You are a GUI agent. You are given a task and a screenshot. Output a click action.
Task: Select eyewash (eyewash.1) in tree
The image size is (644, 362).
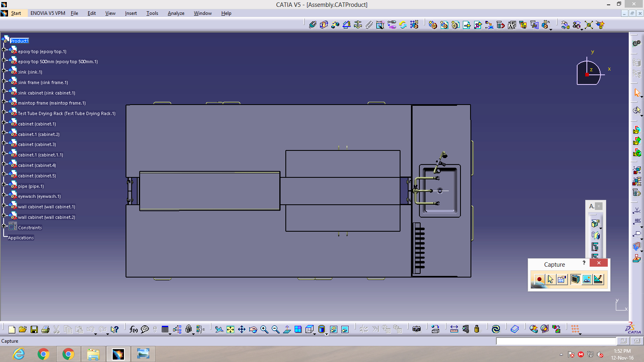[x=39, y=197]
